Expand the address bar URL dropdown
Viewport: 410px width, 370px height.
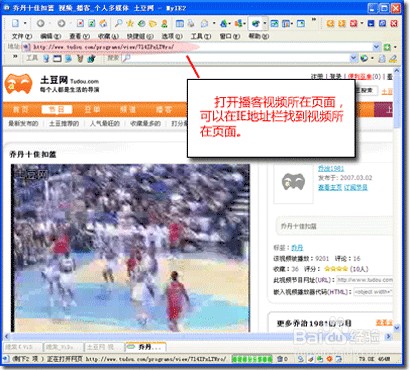point(376,47)
